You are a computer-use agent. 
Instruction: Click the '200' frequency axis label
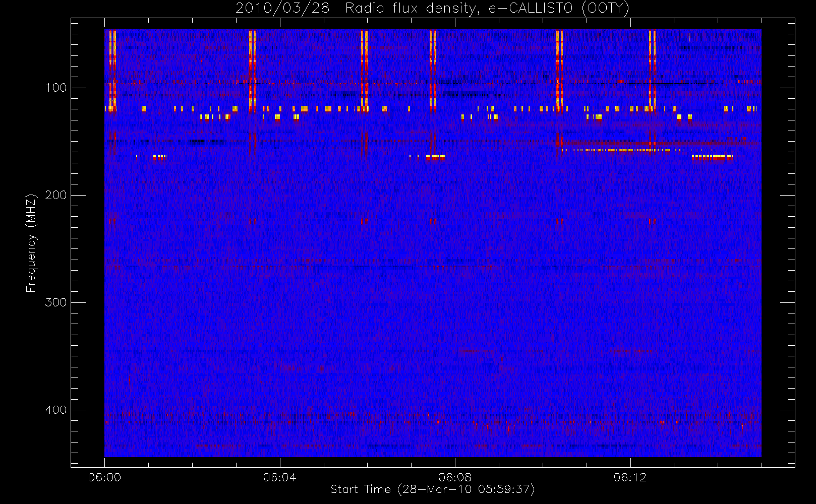pos(55,195)
